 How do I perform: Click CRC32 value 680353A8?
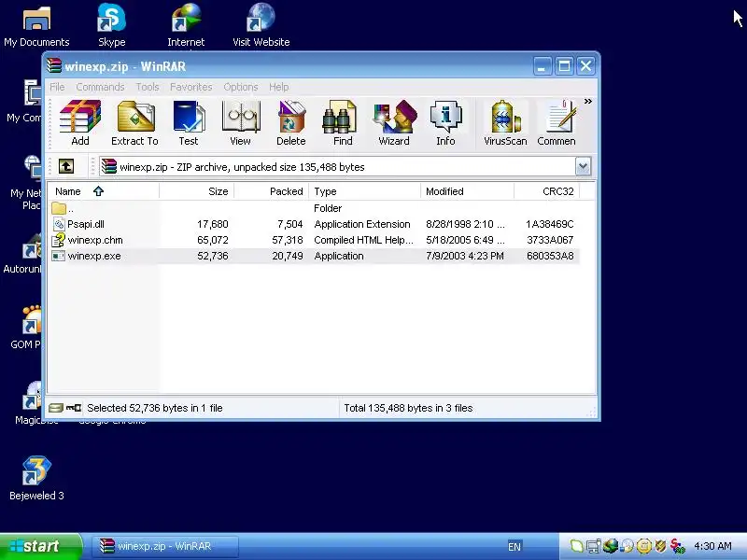[x=550, y=256]
